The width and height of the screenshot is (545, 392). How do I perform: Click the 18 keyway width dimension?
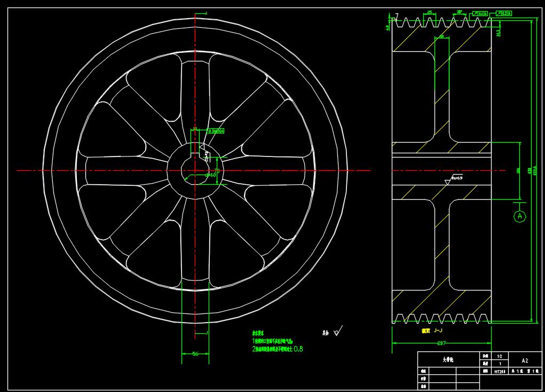coord(195,129)
